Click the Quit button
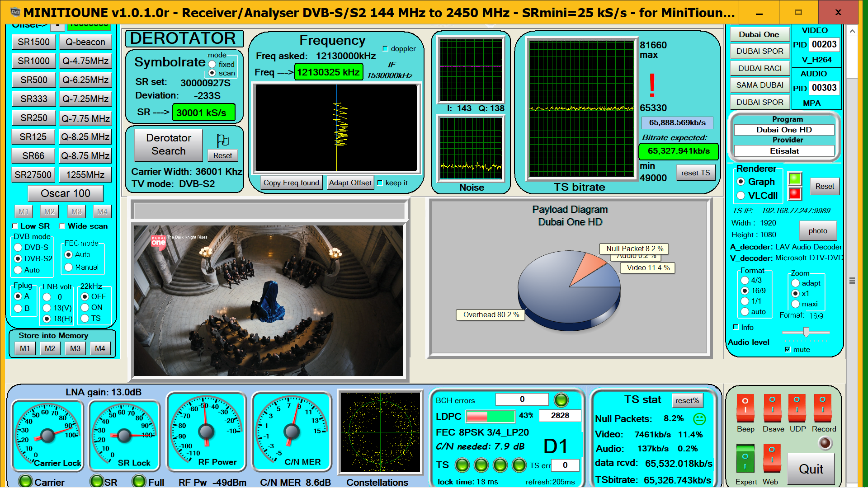 [x=811, y=469]
